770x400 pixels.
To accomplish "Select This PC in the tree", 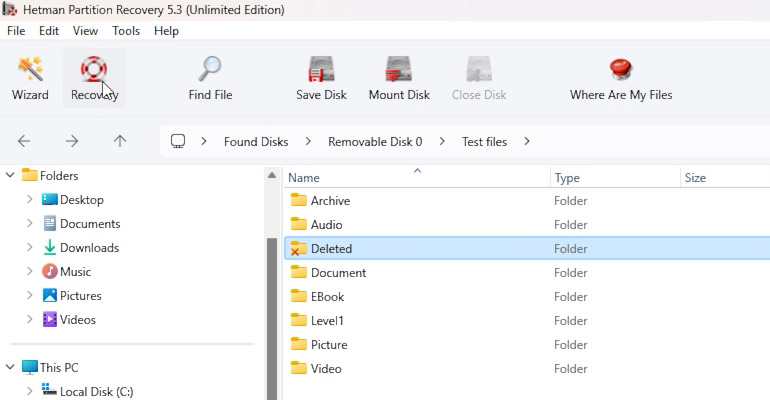I will coord(50,368).
